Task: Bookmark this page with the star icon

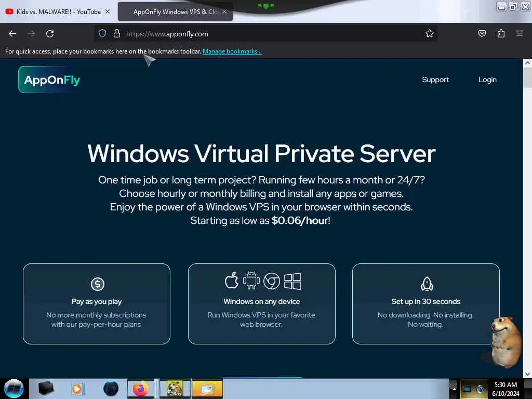Action: (x=430, y=33)
